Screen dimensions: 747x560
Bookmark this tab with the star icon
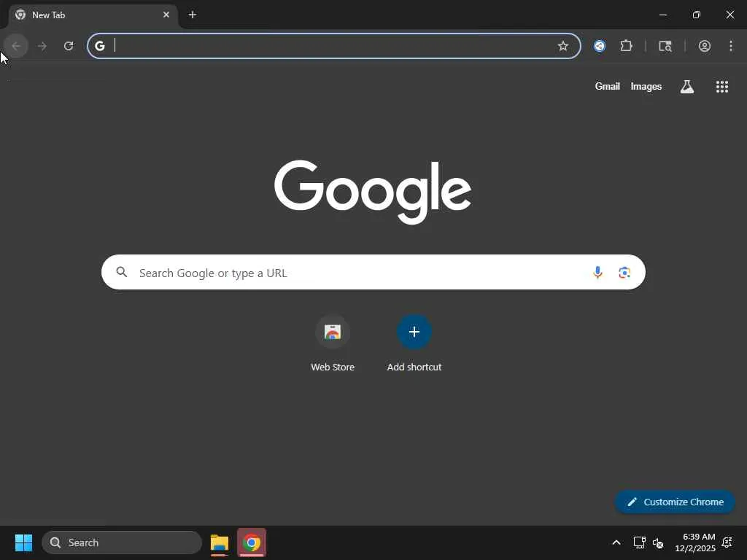[562, 46]
